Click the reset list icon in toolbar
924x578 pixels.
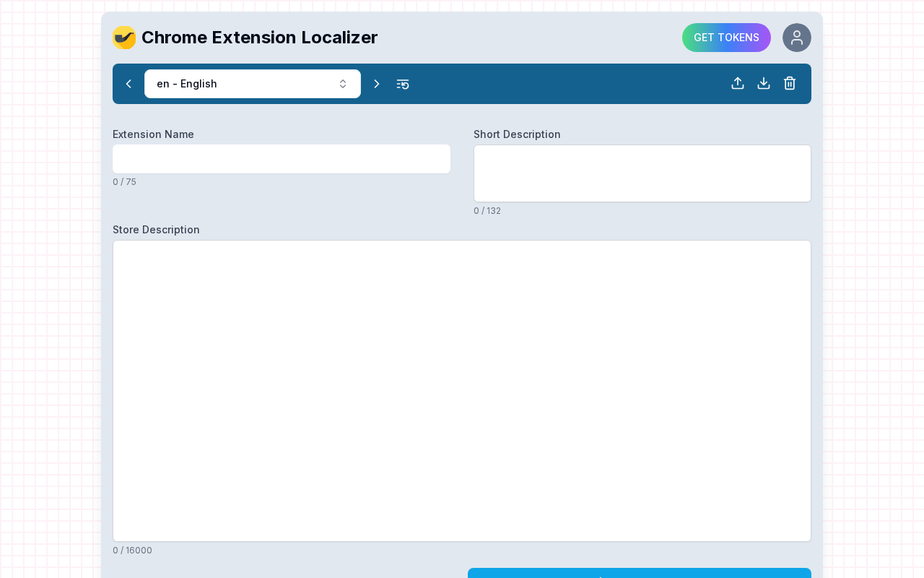pyautogui.click(x=403, y=84)
